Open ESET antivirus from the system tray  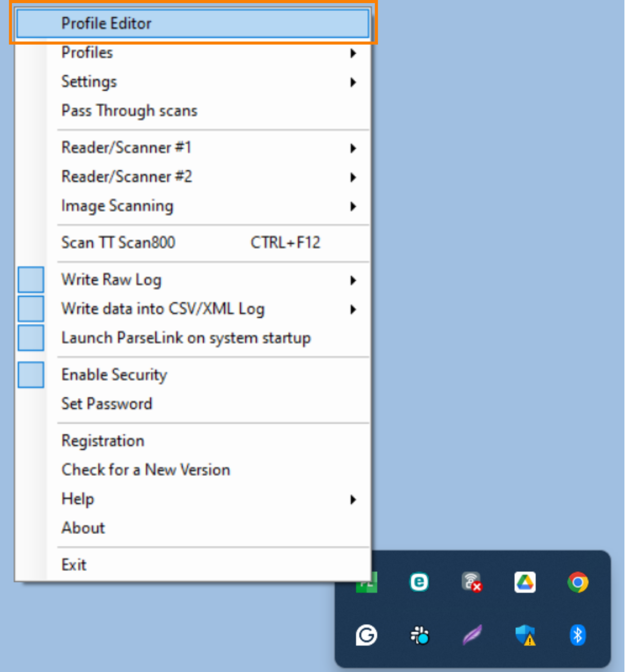click(x=419, y=582)
